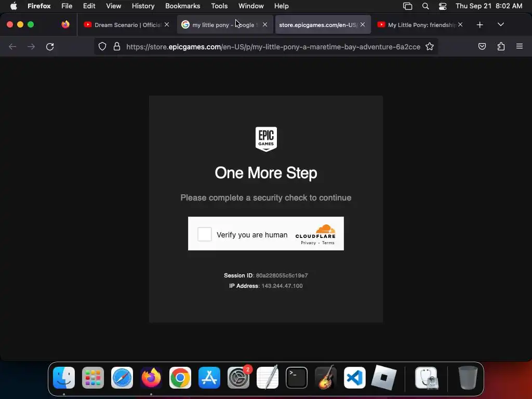
Task: Open the Tools menu
Action: pos(219,6)
